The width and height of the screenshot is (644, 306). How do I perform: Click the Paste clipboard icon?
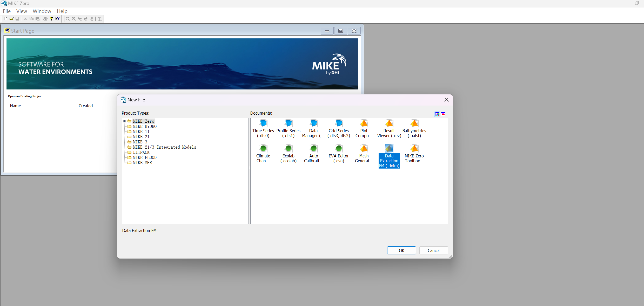(37, 19)
